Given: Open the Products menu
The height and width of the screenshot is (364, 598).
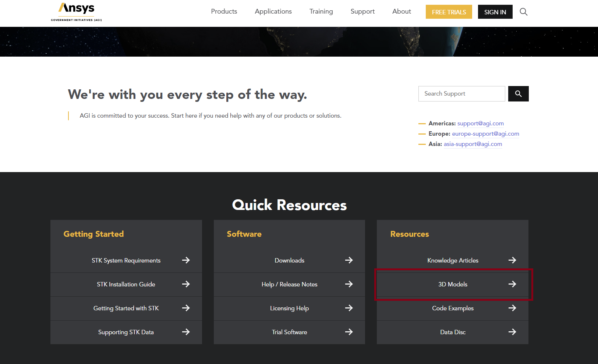Looking at the screenshot, I should pos(224,11).
